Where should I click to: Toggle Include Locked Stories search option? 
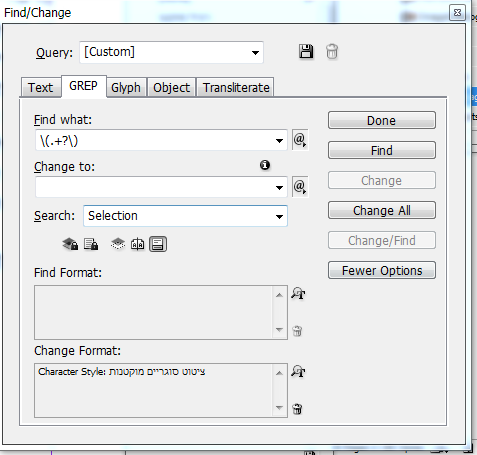click(x=91, y=244)
